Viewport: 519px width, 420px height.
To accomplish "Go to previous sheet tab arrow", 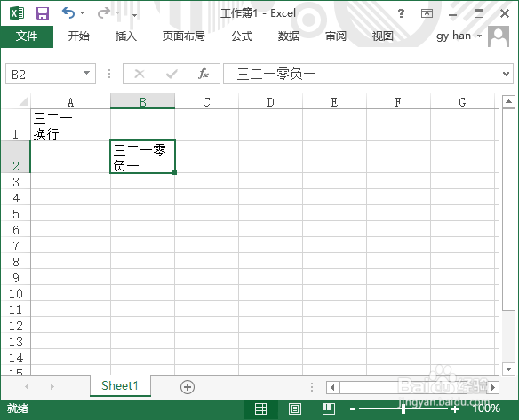I will click(x=27, y=386).
